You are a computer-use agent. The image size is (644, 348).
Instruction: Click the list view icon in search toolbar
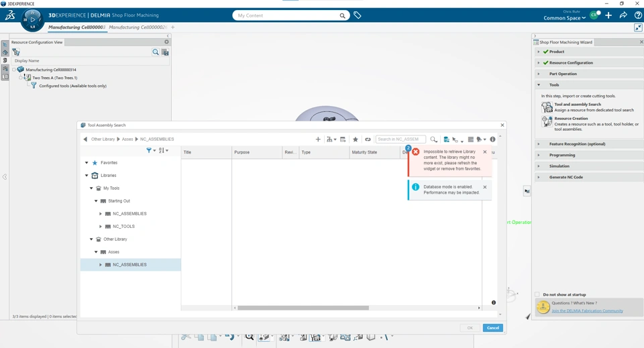click(471, 139)
